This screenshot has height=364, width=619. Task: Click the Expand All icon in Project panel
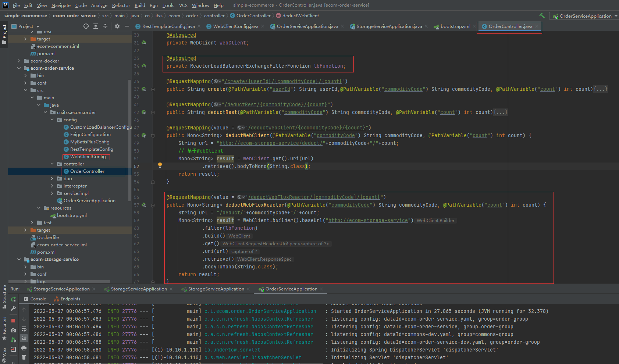[96, 26]
